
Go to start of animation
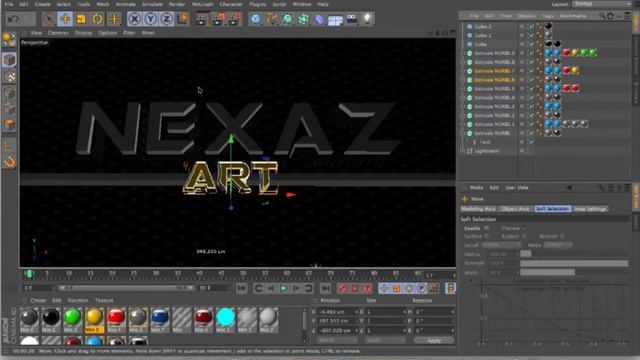pos(242,289)
